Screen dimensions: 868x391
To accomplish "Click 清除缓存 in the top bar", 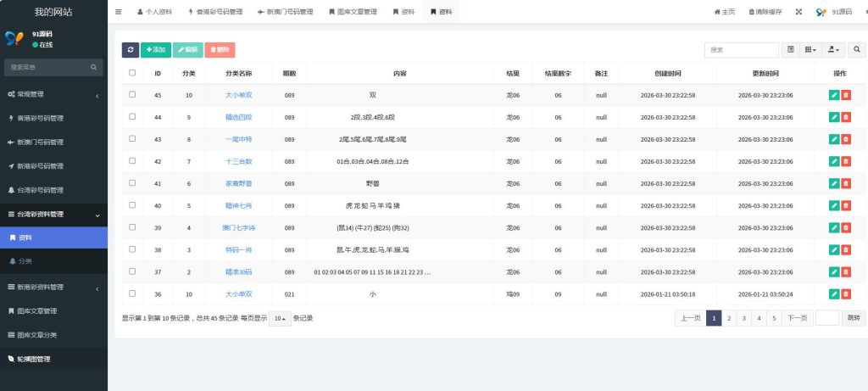I will pyautogui.click(x=765, y=12).
